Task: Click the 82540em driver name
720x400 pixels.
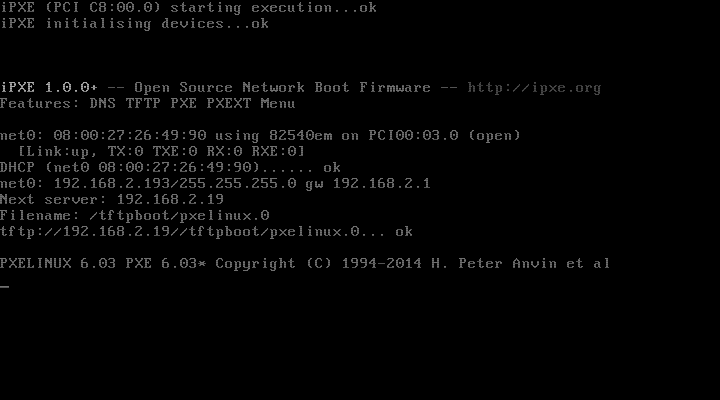Action: (x=300, y=135)
